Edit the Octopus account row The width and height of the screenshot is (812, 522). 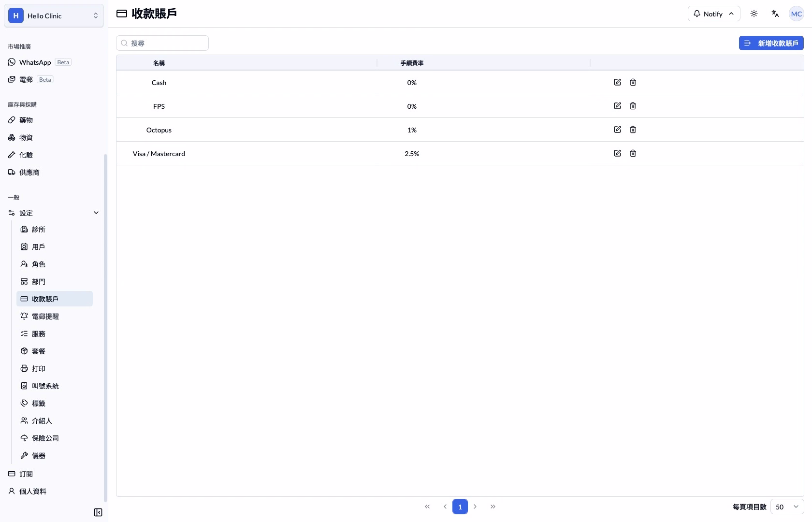[x=617, y=130]
